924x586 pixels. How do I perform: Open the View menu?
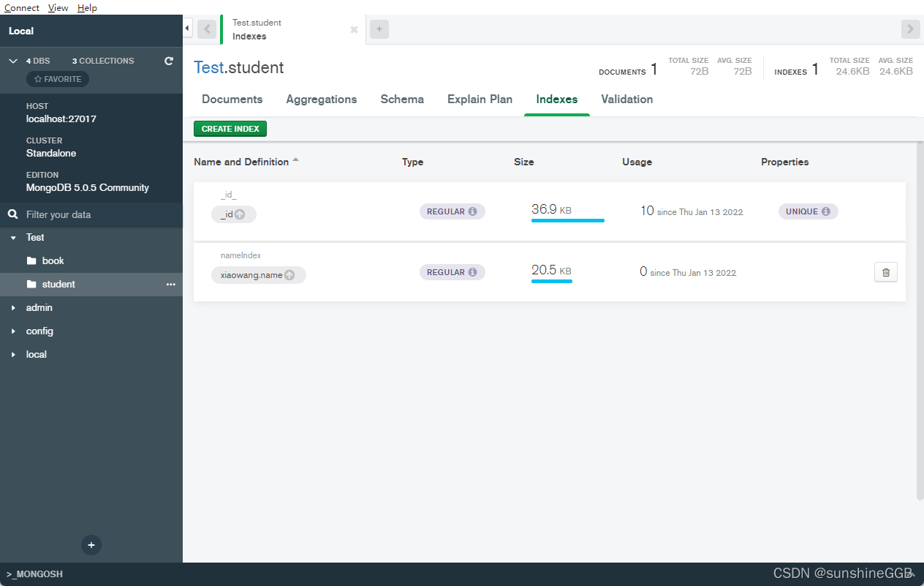click(58, 7)
